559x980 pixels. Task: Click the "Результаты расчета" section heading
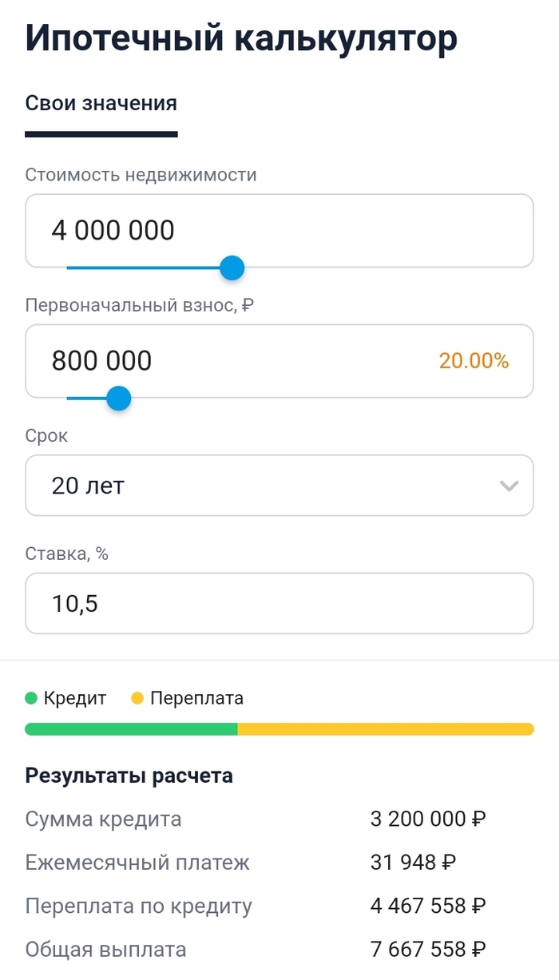click(x=129, y=775)
